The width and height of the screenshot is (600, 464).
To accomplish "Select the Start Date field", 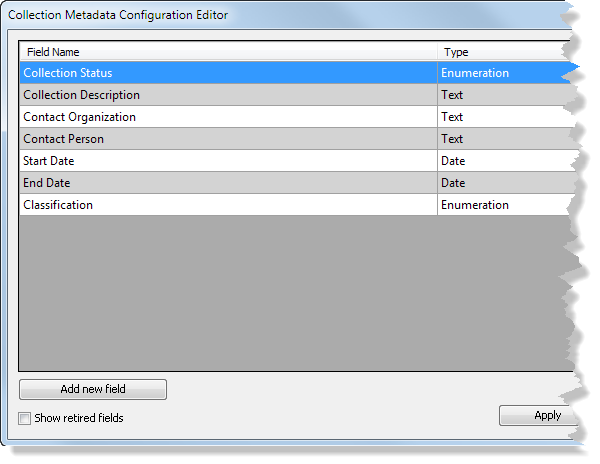I will (228, 161).
